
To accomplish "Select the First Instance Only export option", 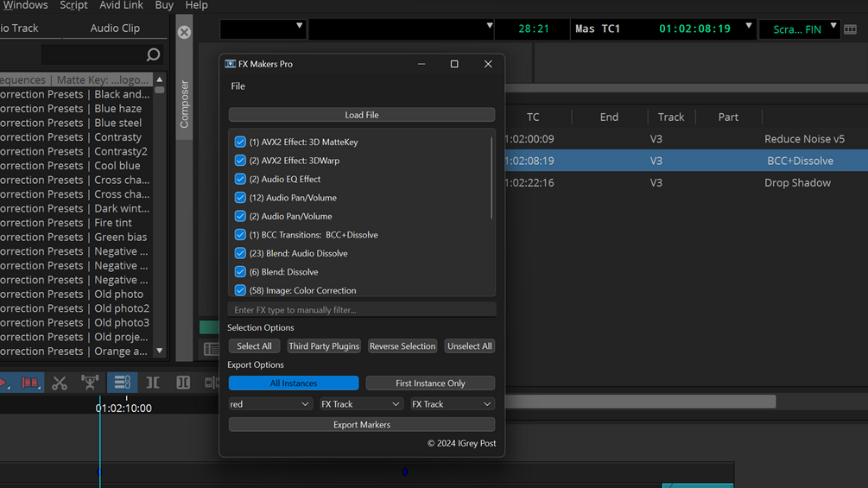I will [430, 383].
